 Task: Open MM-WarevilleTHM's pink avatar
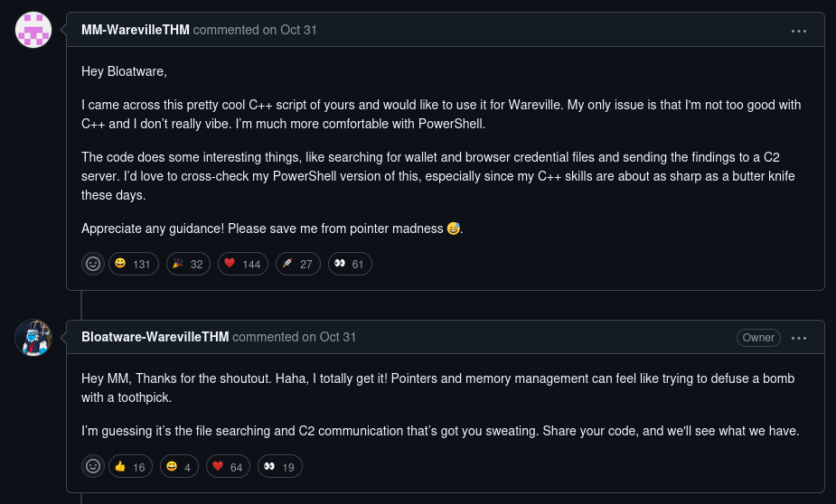pyautogui.click(x=33, y=30)
